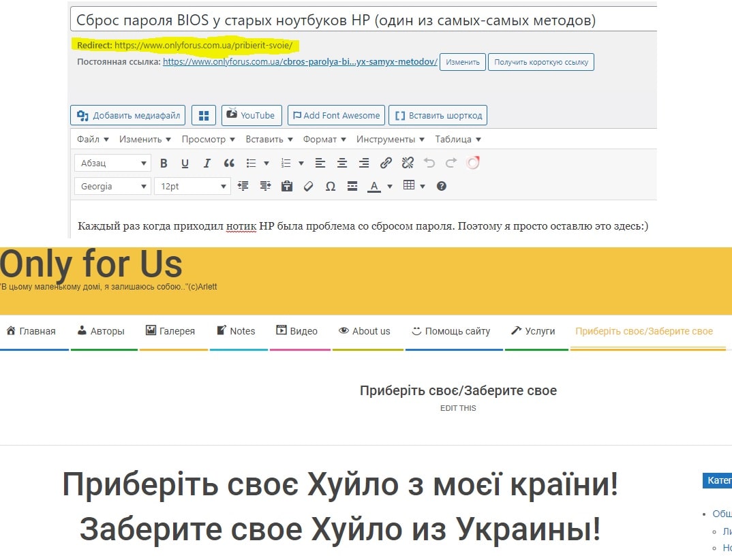This screenshot has width=732, height=560.
Task: Expand the Georgia font family dropdown
Action: 112,186
